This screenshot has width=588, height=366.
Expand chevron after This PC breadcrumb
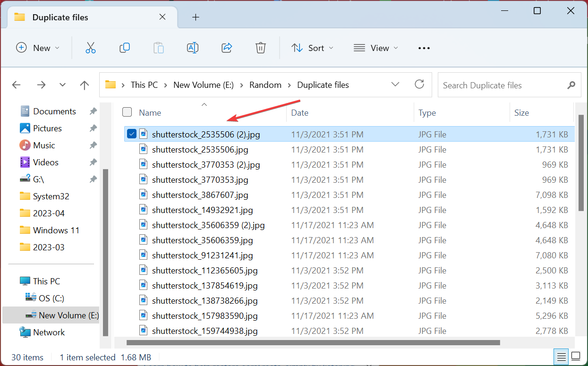click(166, 85)
